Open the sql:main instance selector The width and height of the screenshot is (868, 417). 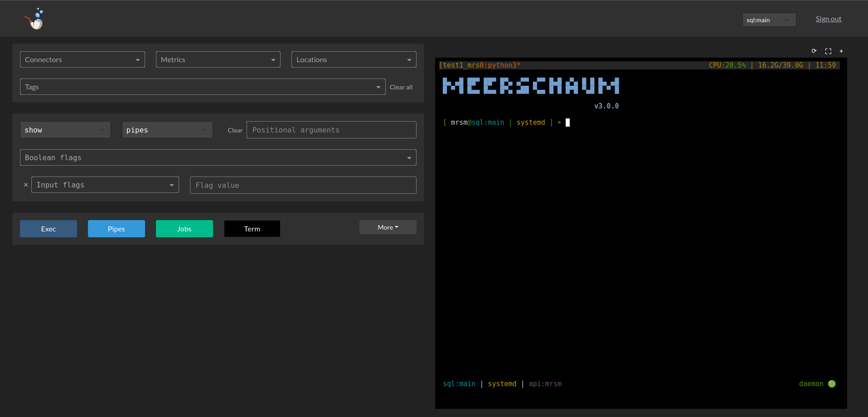point(769,20)
